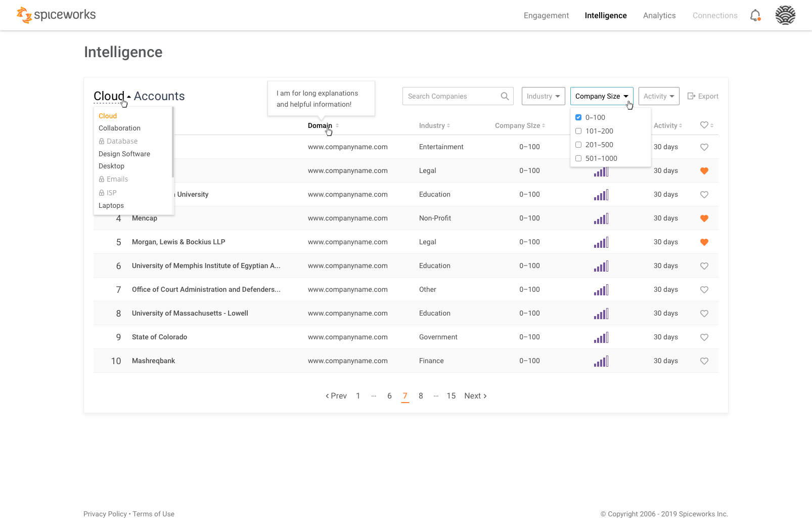The height and width of the screenshot is (528, 812).
Task: Open the Industry filter dropdown
Action: (543, 96)
